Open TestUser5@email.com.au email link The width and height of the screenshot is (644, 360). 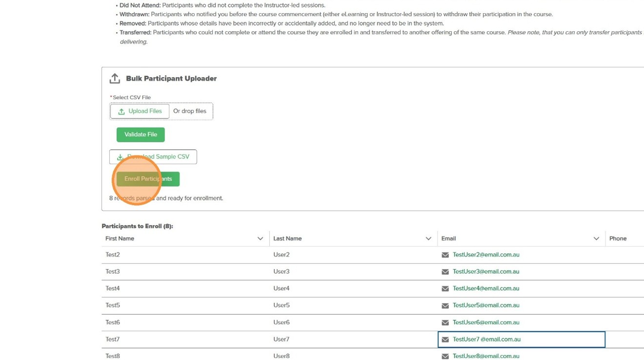tap(486, 305)
